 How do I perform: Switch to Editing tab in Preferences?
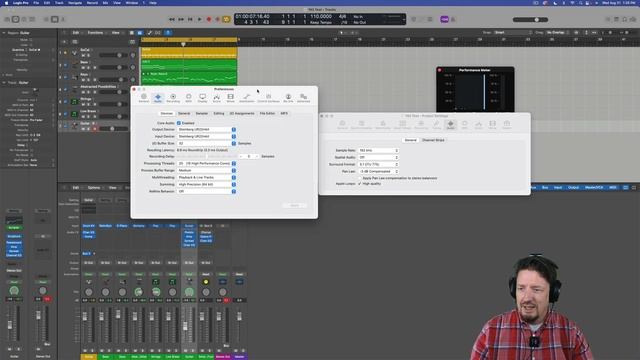tap(219, 113)
